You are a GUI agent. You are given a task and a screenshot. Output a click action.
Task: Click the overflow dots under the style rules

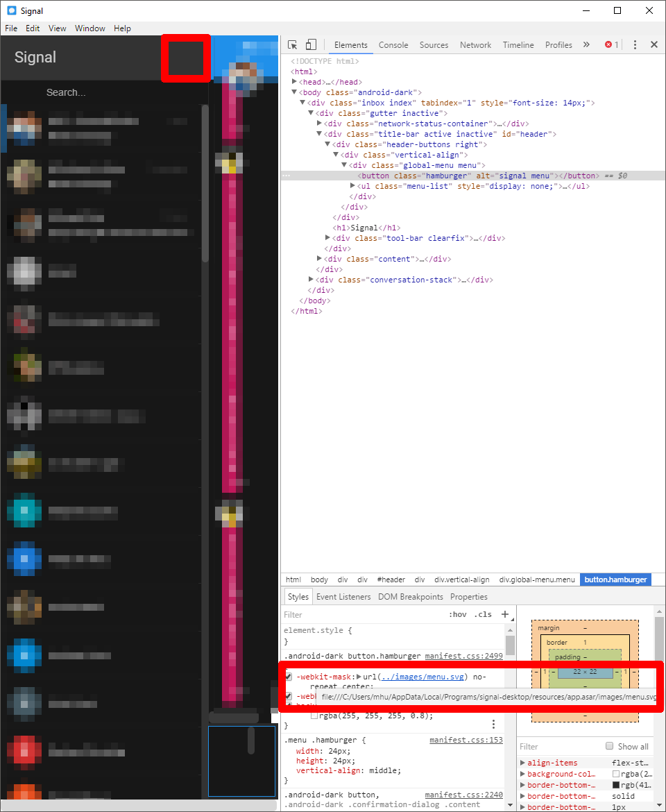493,723
